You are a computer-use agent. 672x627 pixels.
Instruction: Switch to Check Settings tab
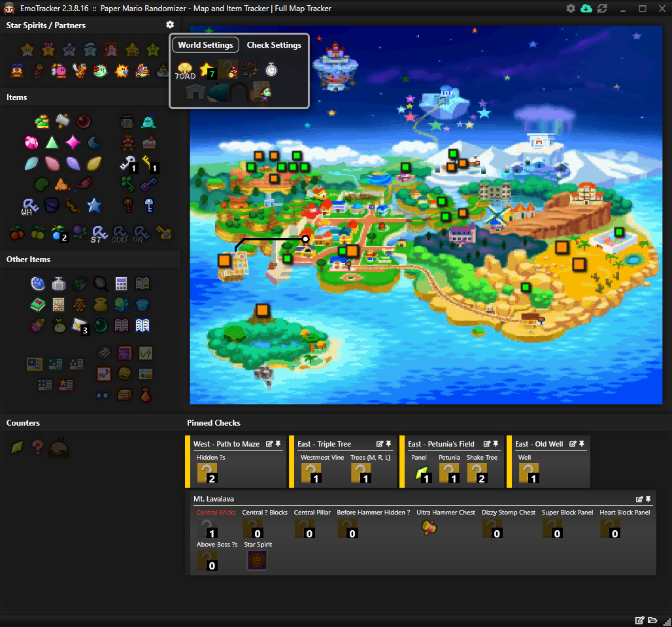coord(274,44)
